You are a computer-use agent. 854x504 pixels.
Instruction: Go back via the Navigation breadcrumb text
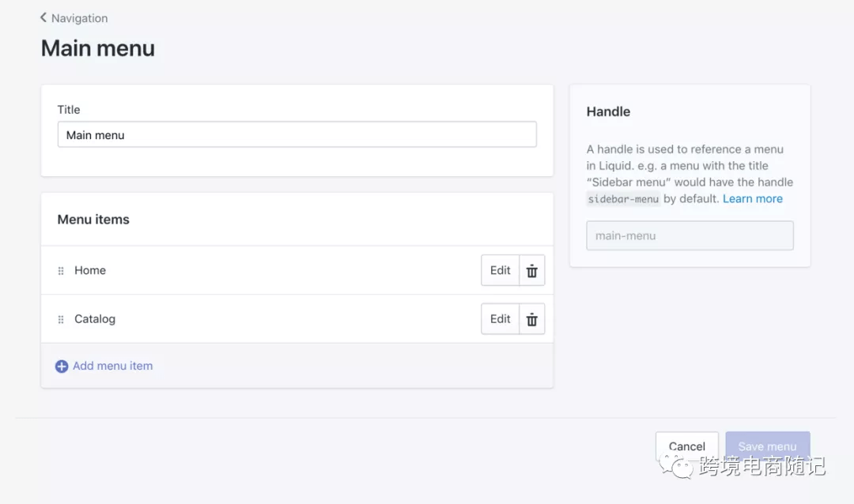click(x=79, y=18)
